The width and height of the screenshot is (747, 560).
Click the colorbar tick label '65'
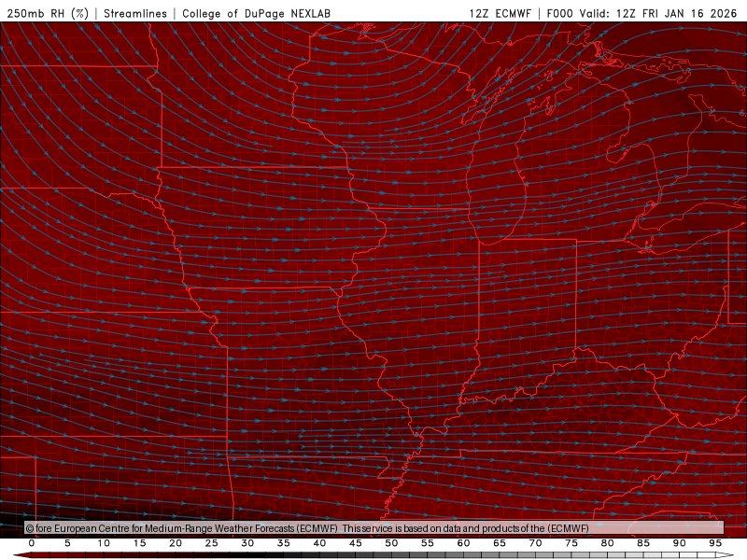[500, 543]
